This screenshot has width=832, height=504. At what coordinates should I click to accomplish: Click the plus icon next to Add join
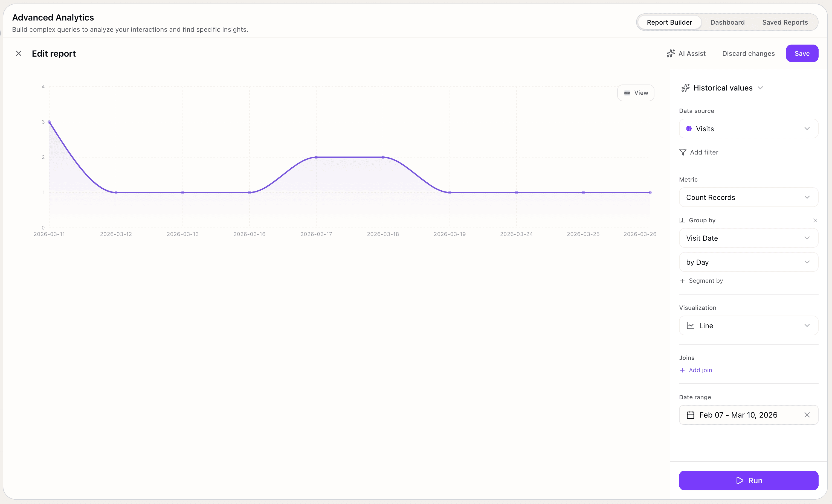coord(682,370)
